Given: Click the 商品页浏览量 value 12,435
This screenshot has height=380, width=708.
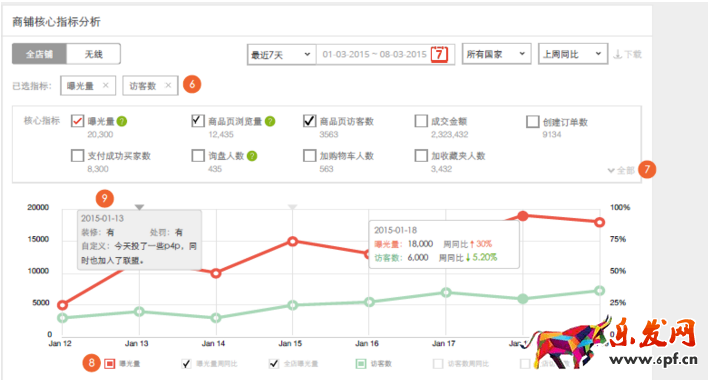Looking at the screenshot, I should point(221,134).
